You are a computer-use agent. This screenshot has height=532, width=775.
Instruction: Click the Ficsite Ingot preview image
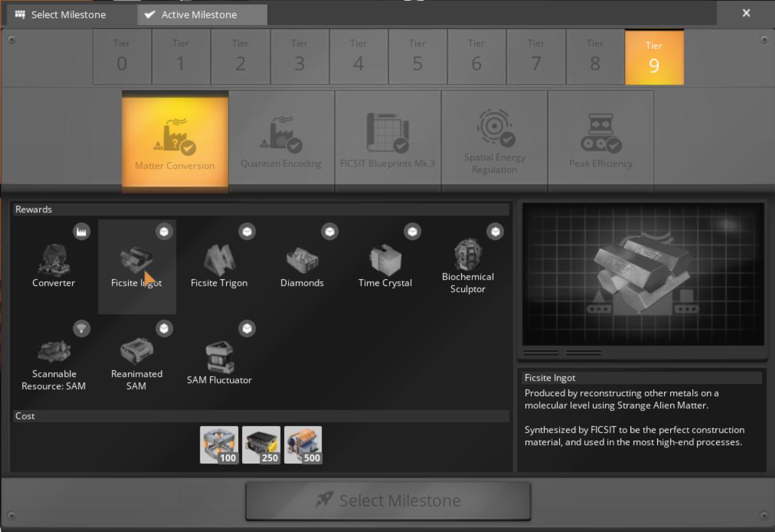click(x=643, y=275)
